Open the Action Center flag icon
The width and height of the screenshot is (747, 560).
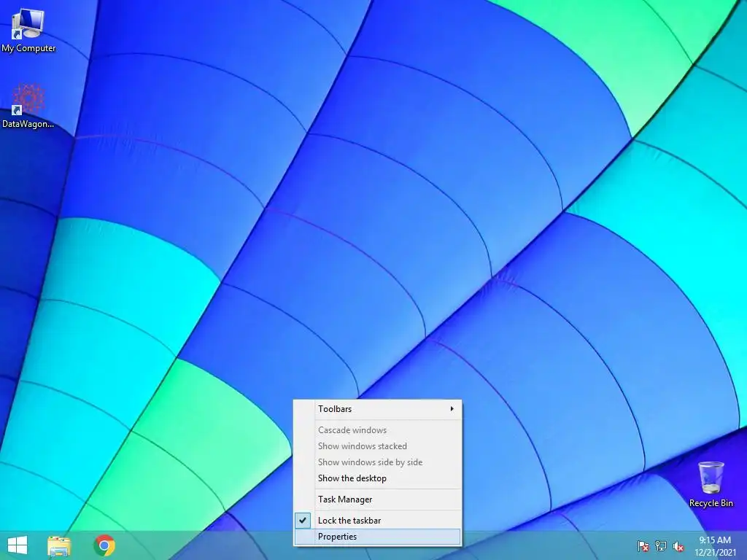tap(643, 546)
